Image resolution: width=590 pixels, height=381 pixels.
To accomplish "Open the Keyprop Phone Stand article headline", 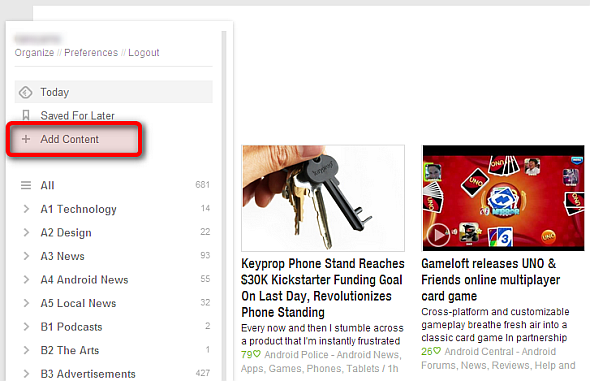I will click(x=323, y=288).
